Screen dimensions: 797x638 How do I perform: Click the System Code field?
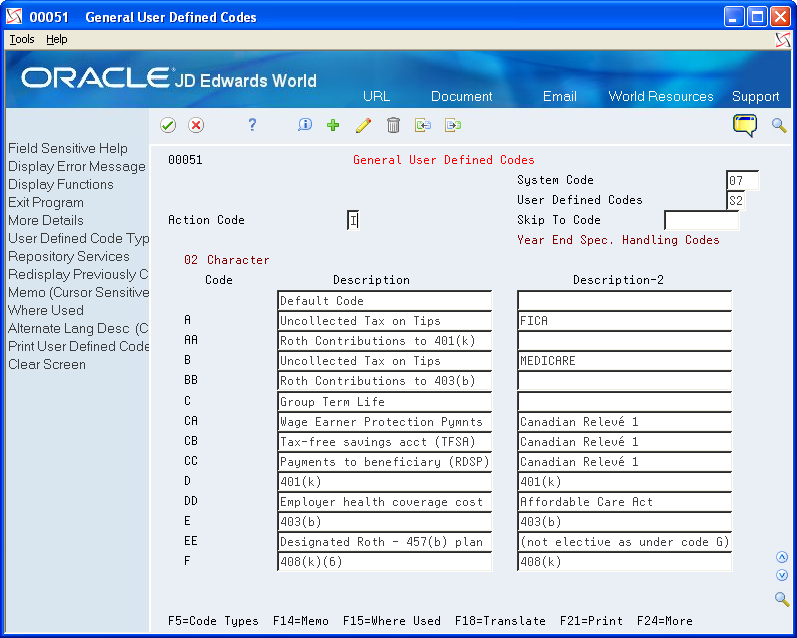coord(743,180)
